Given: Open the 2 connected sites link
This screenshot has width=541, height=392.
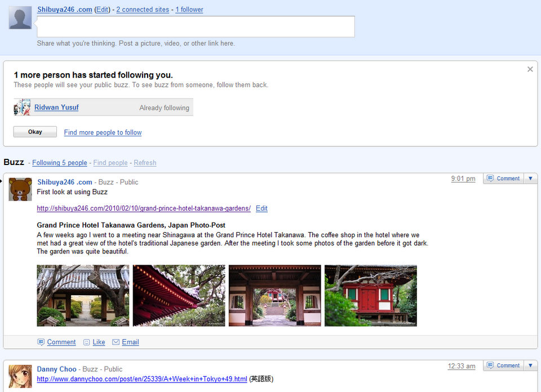Looking at the screenshot, I should pyautogui.click(x=143, y=10).
